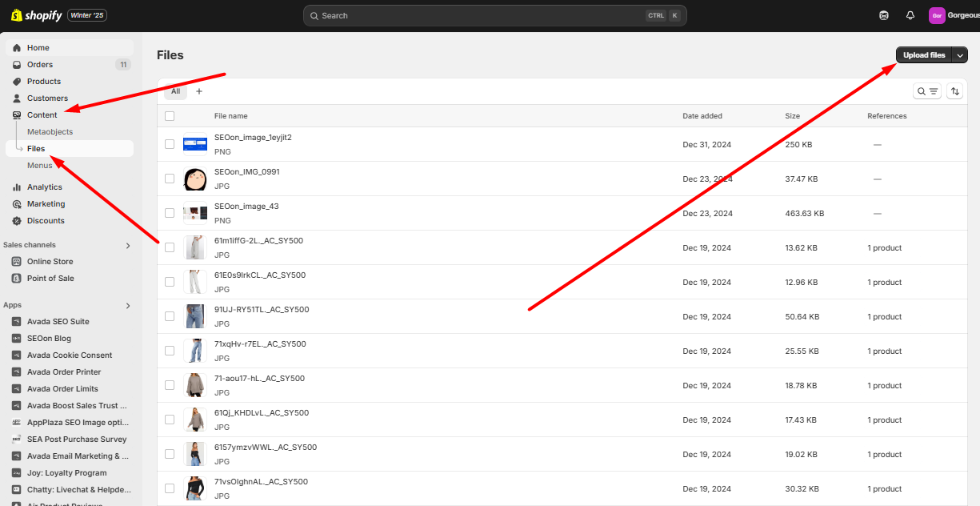
Task: Check the 91UJ-RY51TL._AC_SY500 file checkbox
Action: click(170, 316)
